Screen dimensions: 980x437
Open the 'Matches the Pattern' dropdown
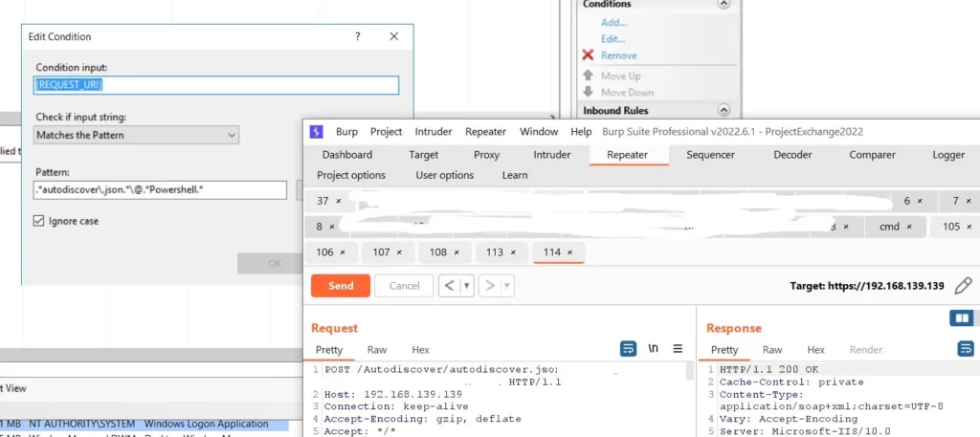(136, 135)
